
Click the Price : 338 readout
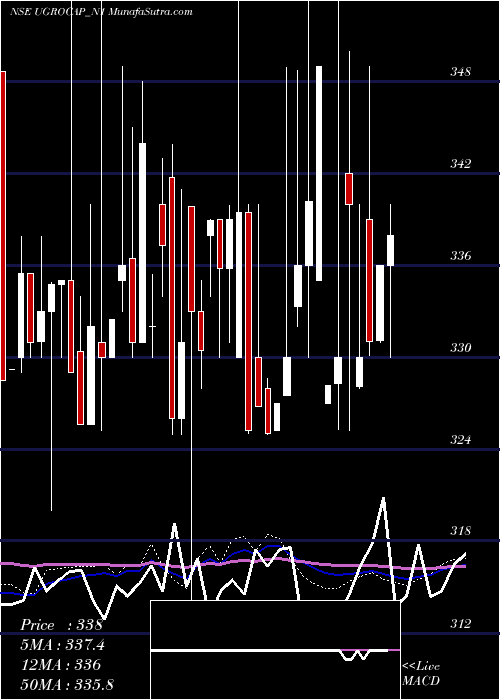(x=61, y=625)
